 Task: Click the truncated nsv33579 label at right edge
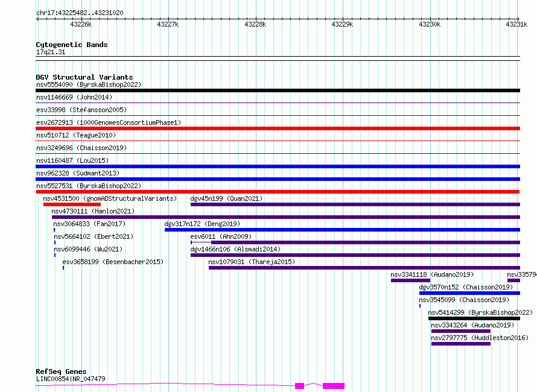[521, 274]
